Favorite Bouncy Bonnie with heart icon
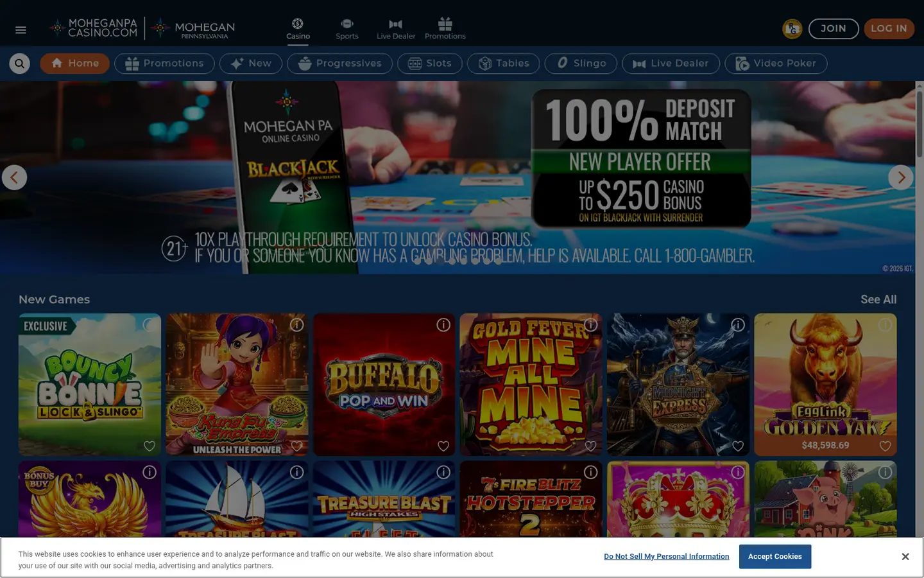Image resolution: width=924 pixels, height=578 pixels. click(150, 446)
